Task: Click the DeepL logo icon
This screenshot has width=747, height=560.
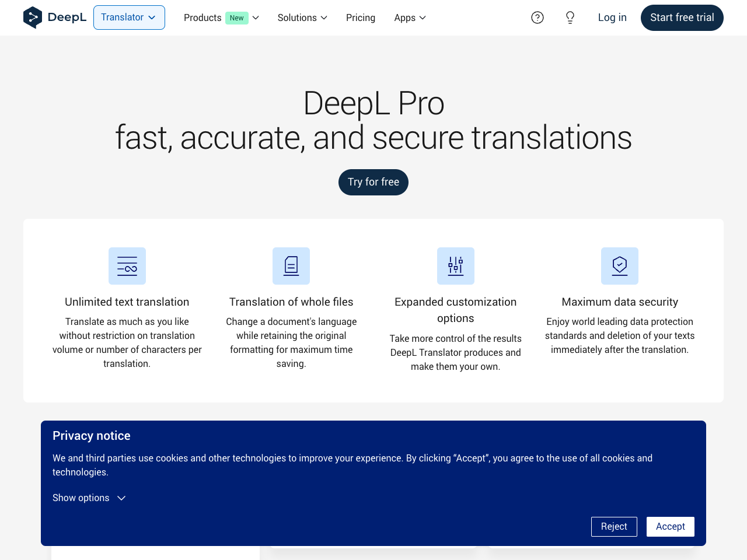Action: [x=33, y=17]
